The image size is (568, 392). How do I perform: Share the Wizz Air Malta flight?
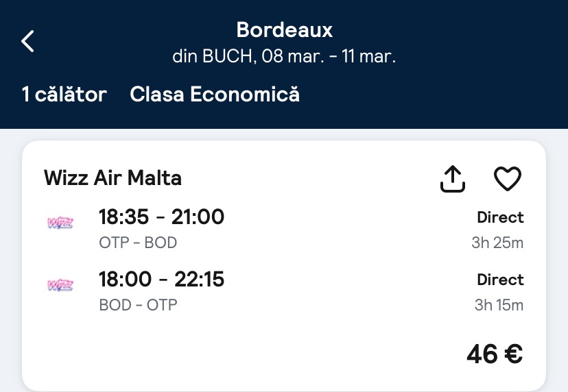pos(452,179)
